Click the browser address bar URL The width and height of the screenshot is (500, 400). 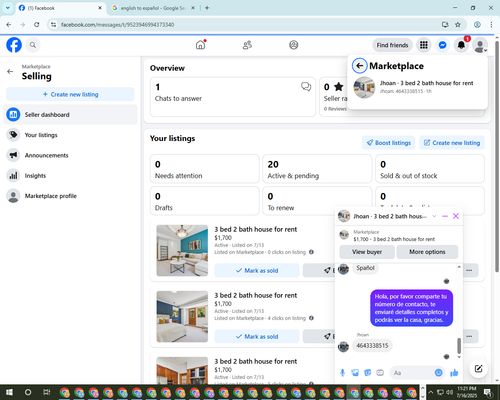[x=117, y=25]
